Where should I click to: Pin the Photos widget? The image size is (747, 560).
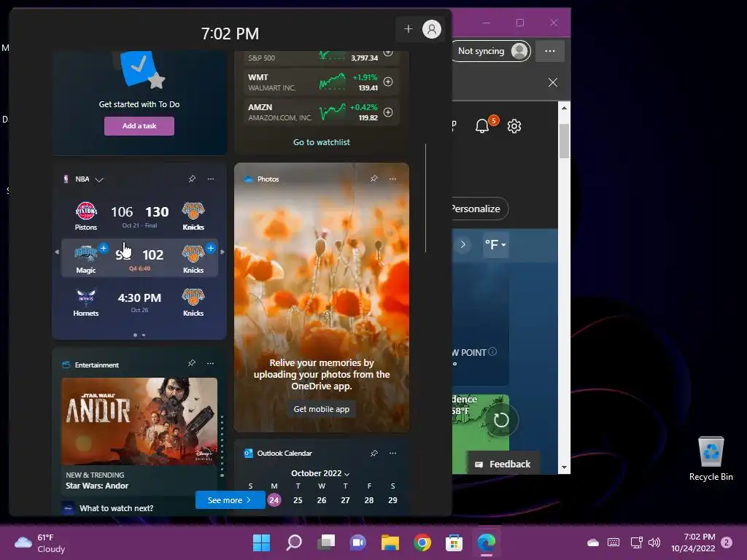coord(374,179)
